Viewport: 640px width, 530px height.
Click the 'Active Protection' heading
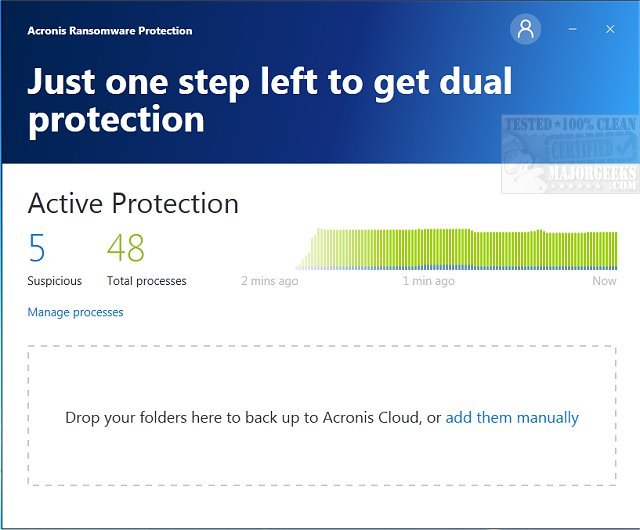point(133,203)
